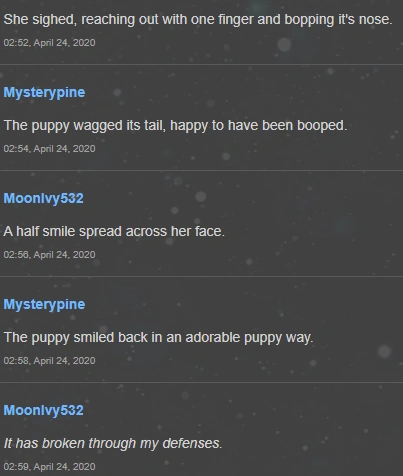
Task: Click the 02:52, April 24, 2020 timestamp
Action: 50,43
